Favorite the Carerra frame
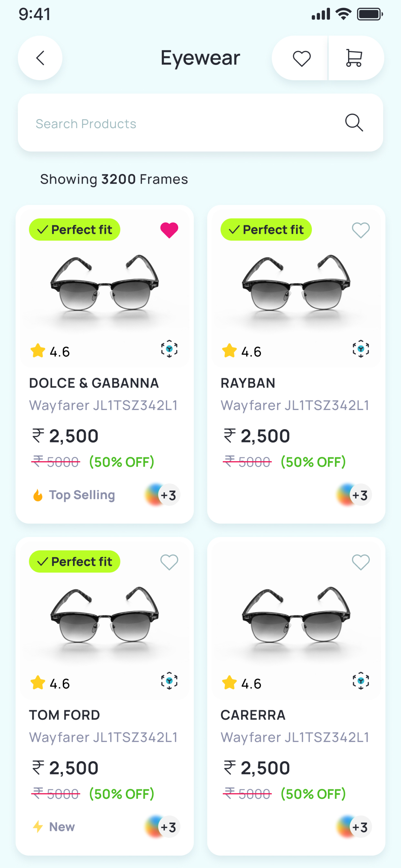 point(361,562)
